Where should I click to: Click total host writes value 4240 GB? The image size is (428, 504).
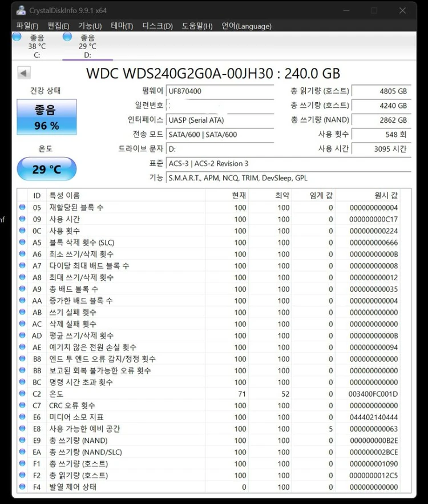coord(381,106)
